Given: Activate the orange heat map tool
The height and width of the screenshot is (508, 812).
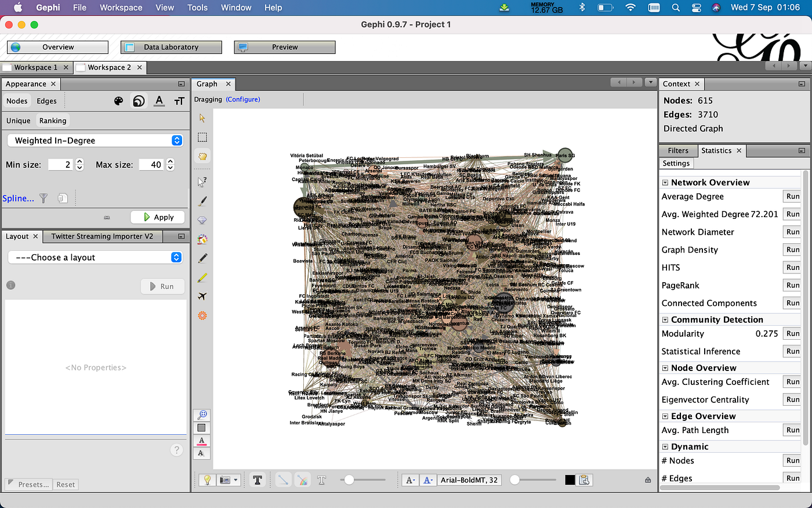Looking at the screenshot, I should 202,315.
